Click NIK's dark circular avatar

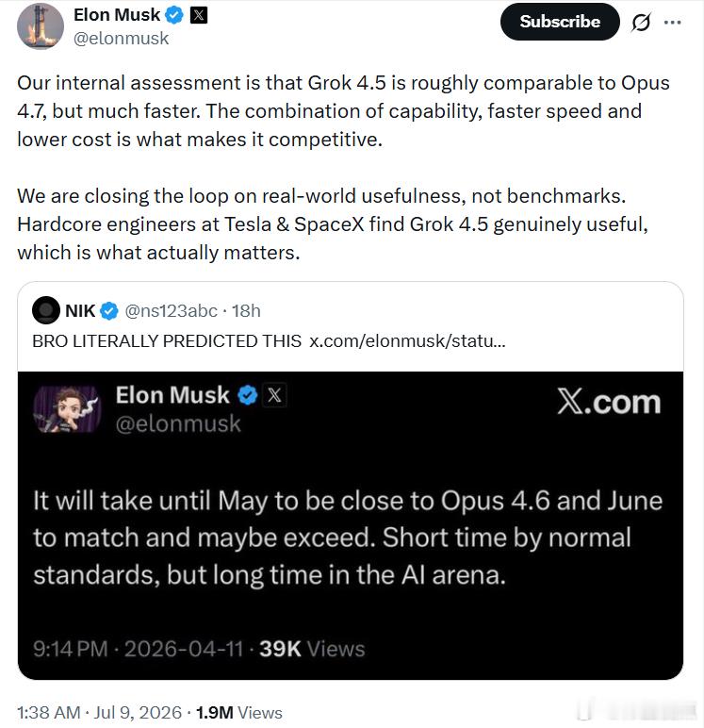(45, 310)
